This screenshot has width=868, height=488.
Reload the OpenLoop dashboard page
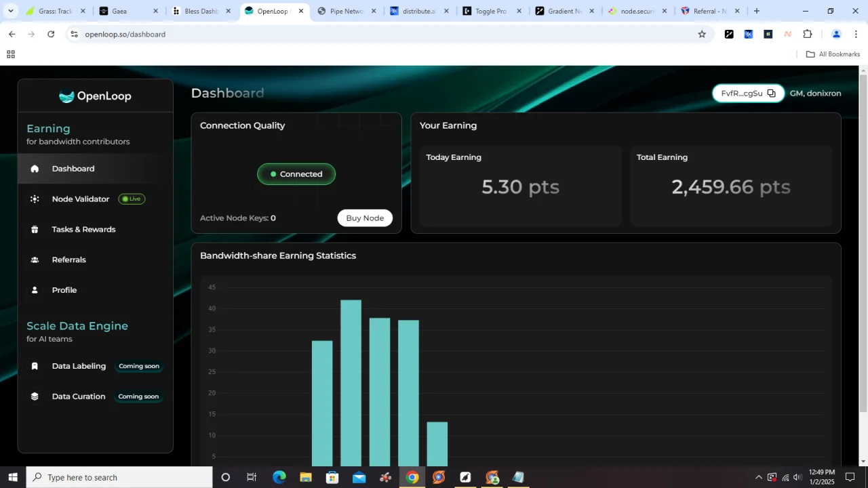coord(51,35)
